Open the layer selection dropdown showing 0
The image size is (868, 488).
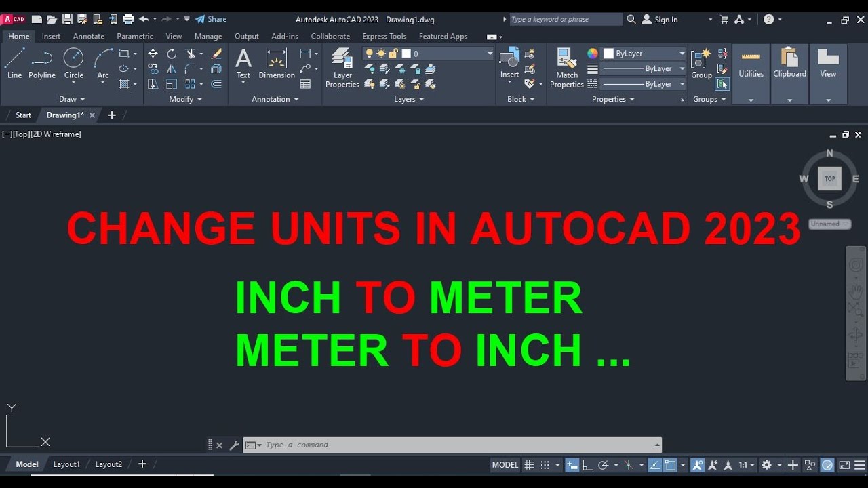pyautogui.click(x=429, y=54)
